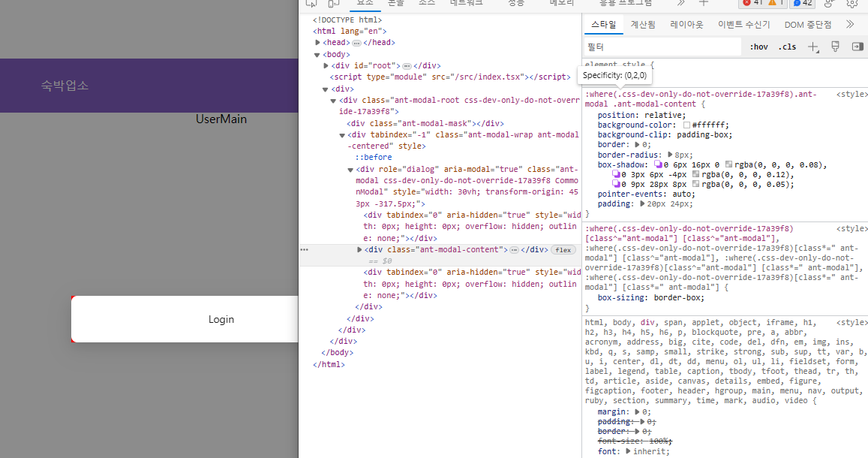Screen dimensions: 868x458
Task: Open color swatch for rgba 0.05 shadow
Action: [696, 185]
